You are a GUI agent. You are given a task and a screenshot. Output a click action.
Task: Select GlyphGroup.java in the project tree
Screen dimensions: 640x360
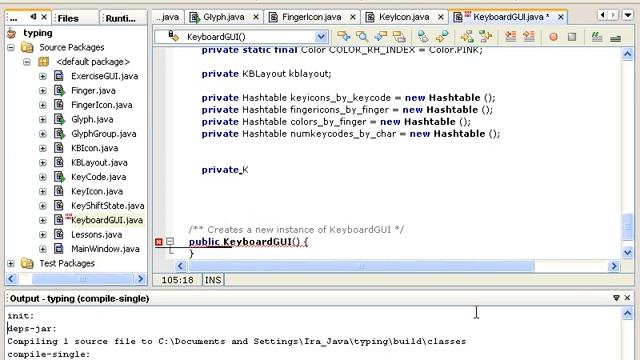coord(104,134)
